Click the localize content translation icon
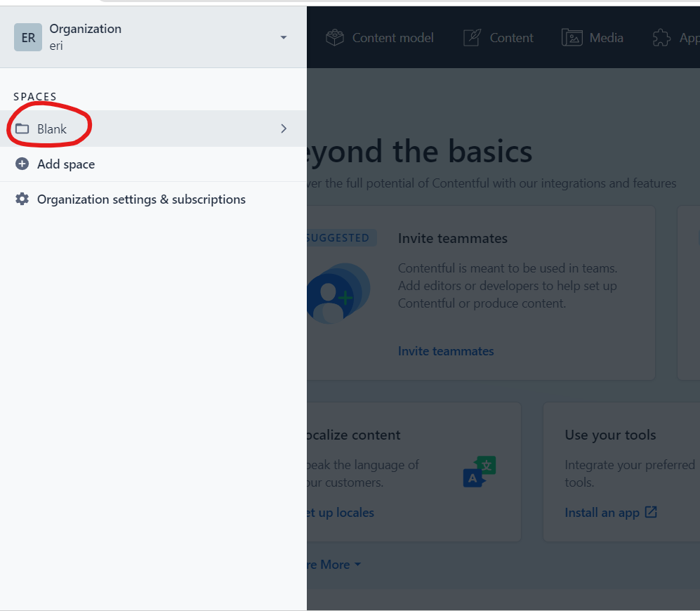This screenshot has height=611, width=700. pyautogui.click(x=480, y=472)
